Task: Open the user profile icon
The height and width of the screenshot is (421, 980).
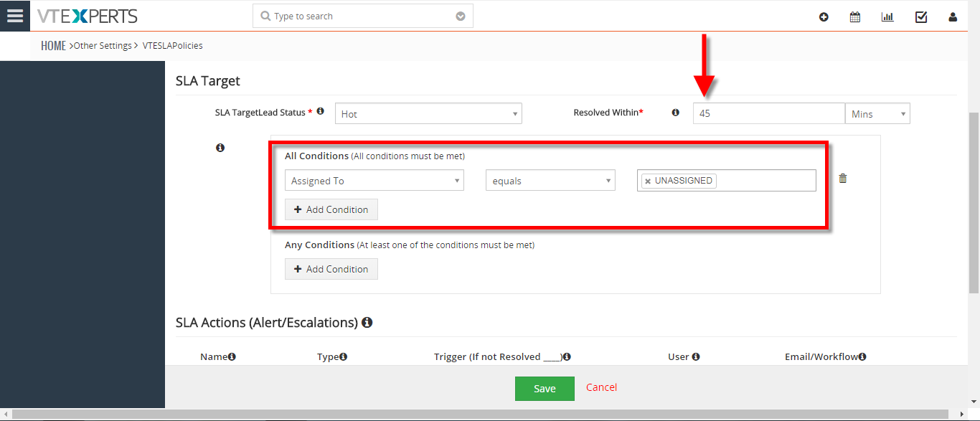Action: pos(953,17)
